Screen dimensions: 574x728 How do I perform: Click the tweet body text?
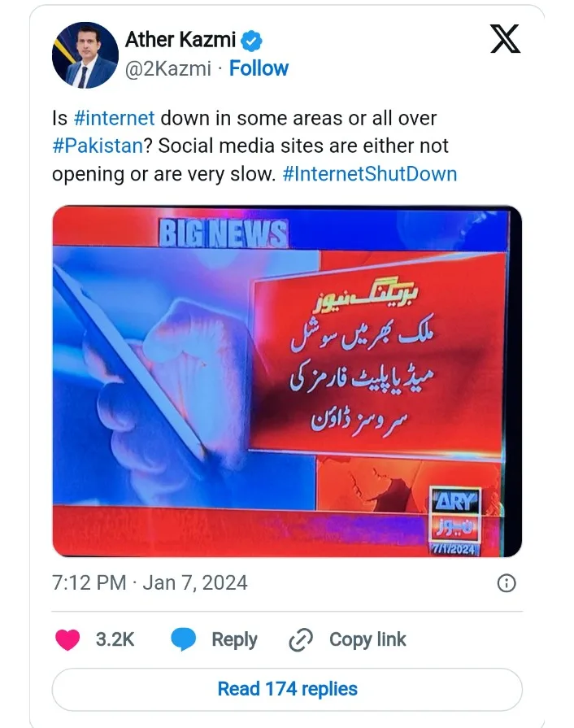pos(254,146)
